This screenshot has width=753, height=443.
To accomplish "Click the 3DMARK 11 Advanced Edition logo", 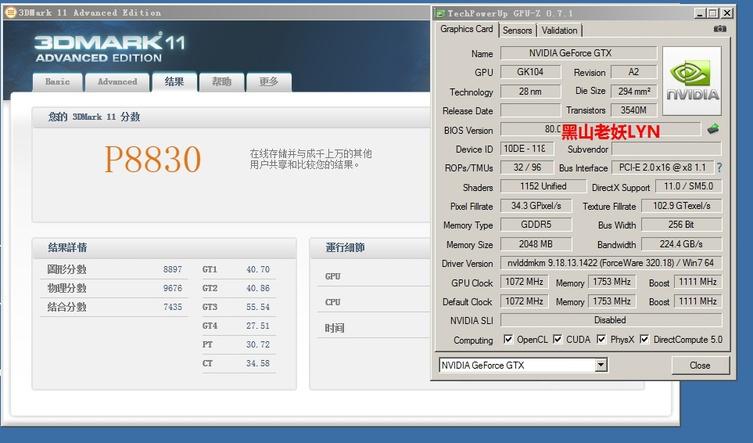I will tap(109, 48).
